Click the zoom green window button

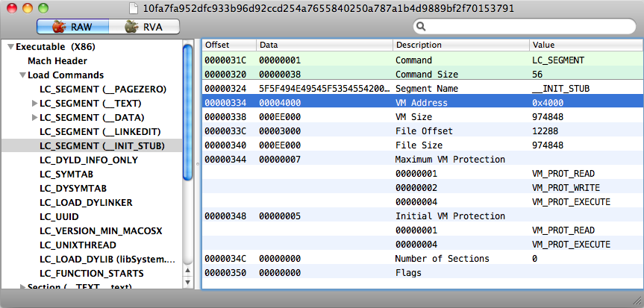(x=43, y=8)
